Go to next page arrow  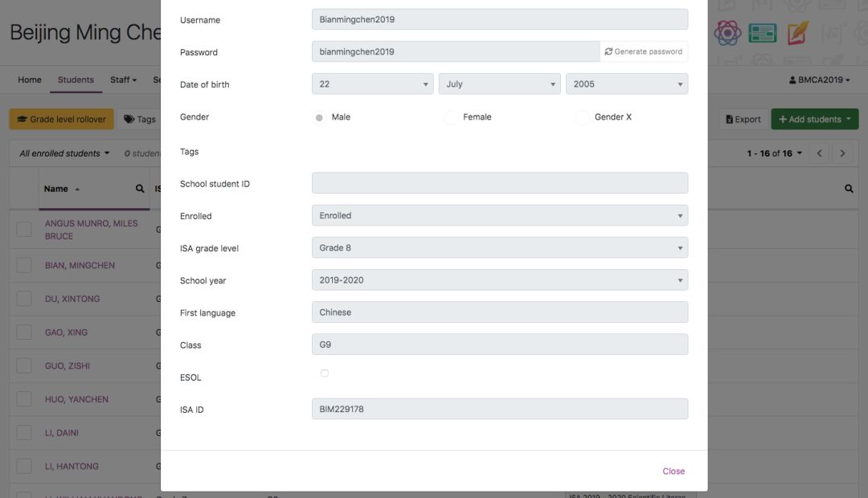point(842,153)
